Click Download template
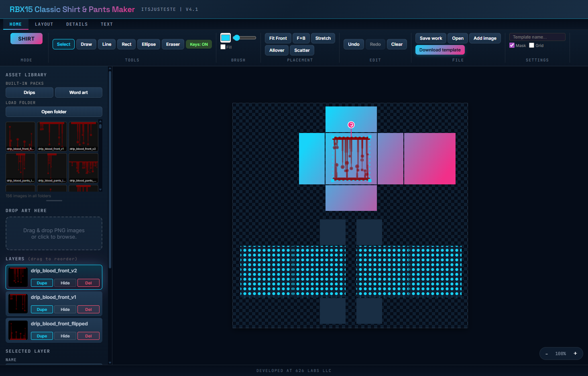Viewport: 588px width, 376px height. click(x=440, y=50)
